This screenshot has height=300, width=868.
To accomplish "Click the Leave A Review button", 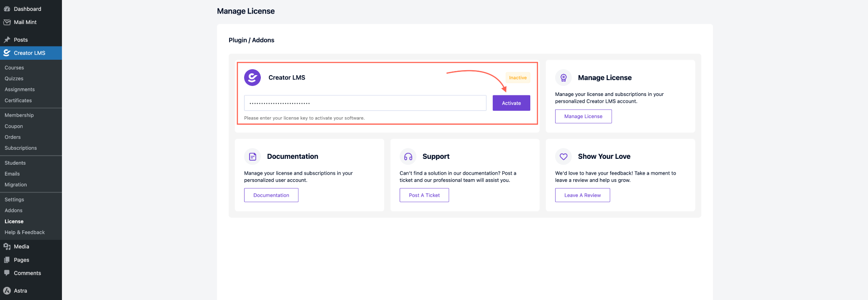I will point(582,195).
